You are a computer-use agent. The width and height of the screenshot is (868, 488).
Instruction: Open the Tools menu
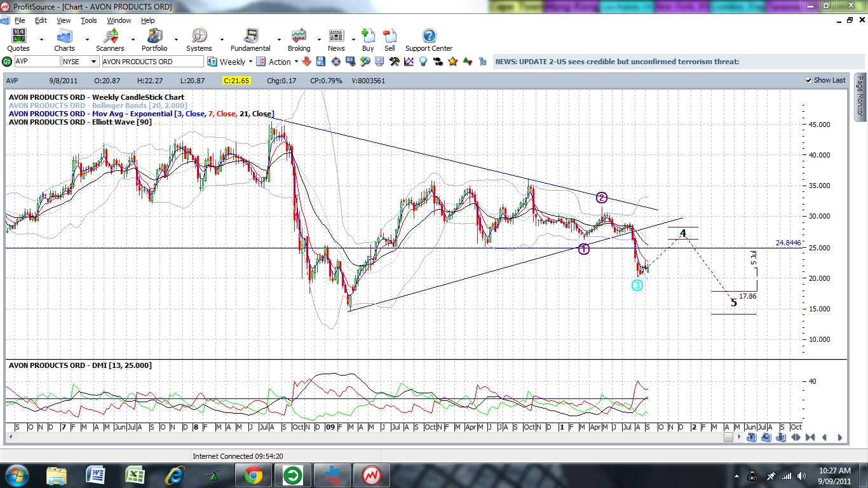click(x=89, y=20)
